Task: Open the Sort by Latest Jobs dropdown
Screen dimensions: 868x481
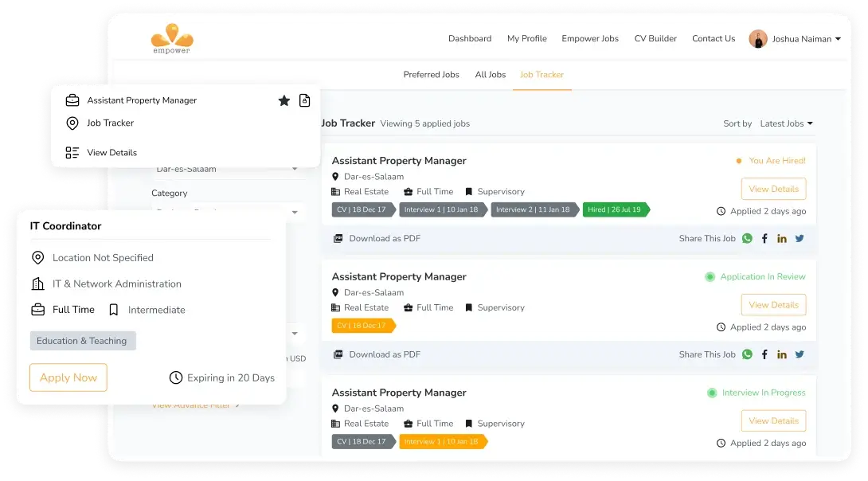Action: point(786,123)
